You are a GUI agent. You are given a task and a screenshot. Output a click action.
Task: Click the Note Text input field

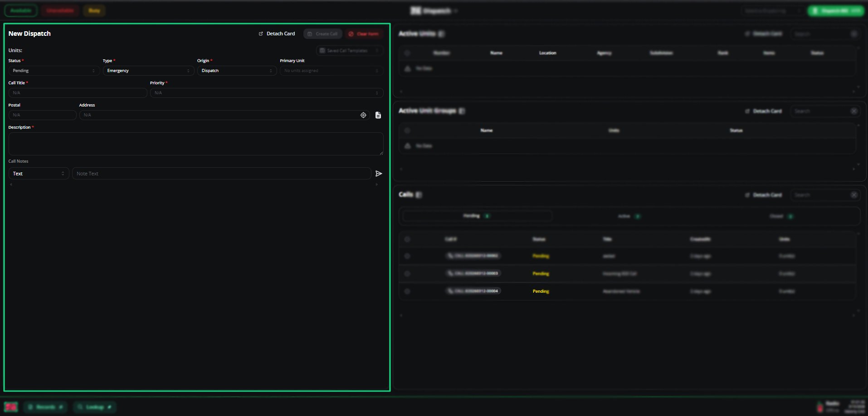pos(221,174)
